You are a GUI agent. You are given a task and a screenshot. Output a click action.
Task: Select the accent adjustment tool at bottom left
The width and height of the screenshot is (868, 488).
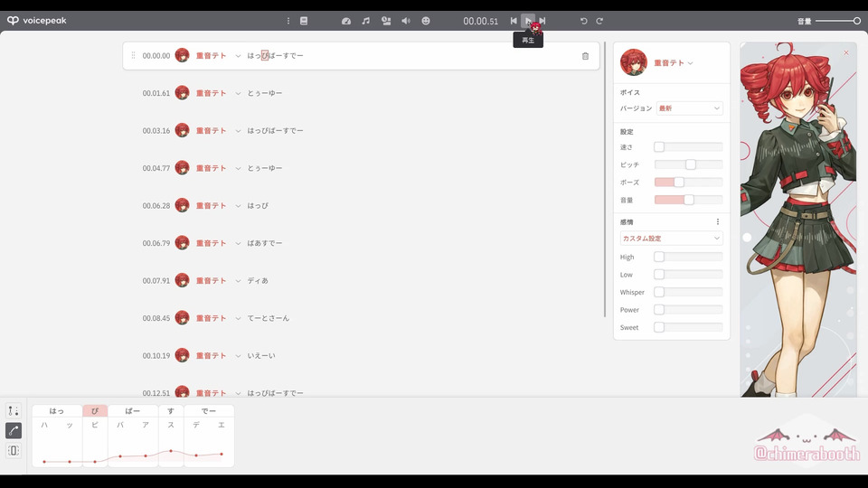click(x=14, y=410)
